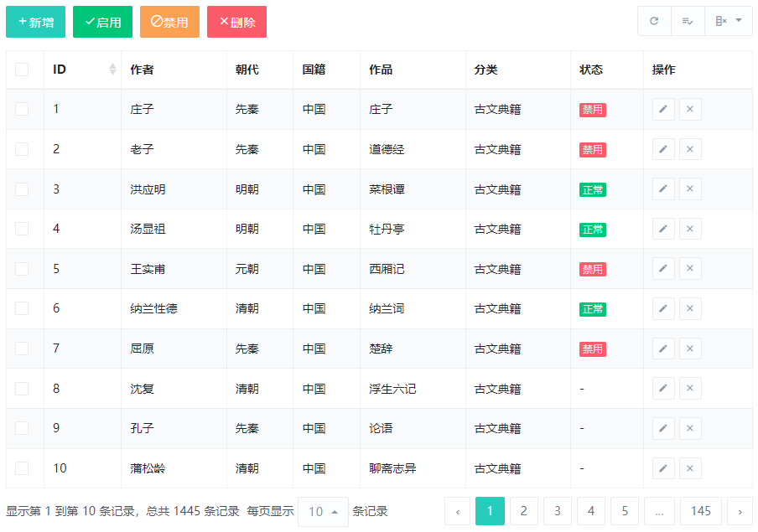Delete the 纳兰性德 row with X icon
The image size is (758, 532).
tap(690, 309)
